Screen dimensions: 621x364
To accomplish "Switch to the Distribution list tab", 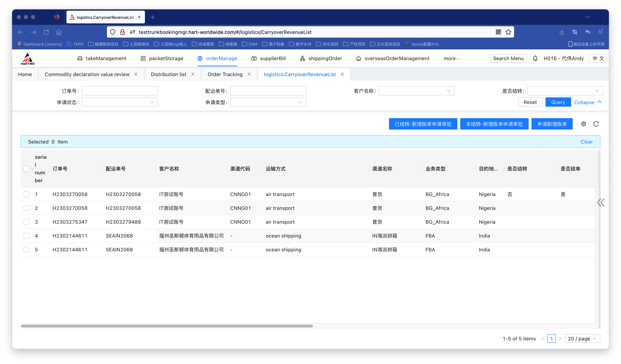I will click(169, 74).
